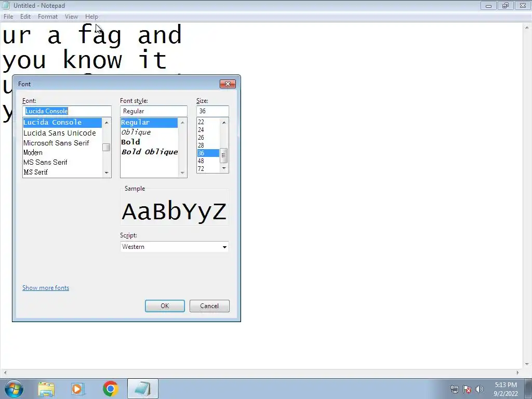
Task: Click OK in the Font dialog
Action: pyautogui.click(x=165, y=305)
